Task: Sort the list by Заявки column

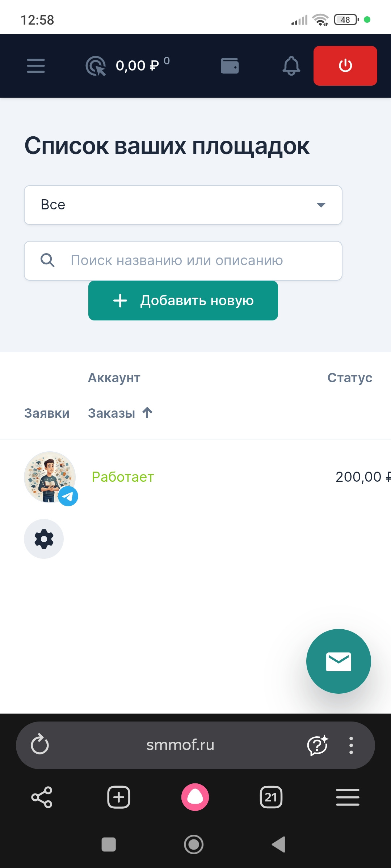Action: [47, 413]
